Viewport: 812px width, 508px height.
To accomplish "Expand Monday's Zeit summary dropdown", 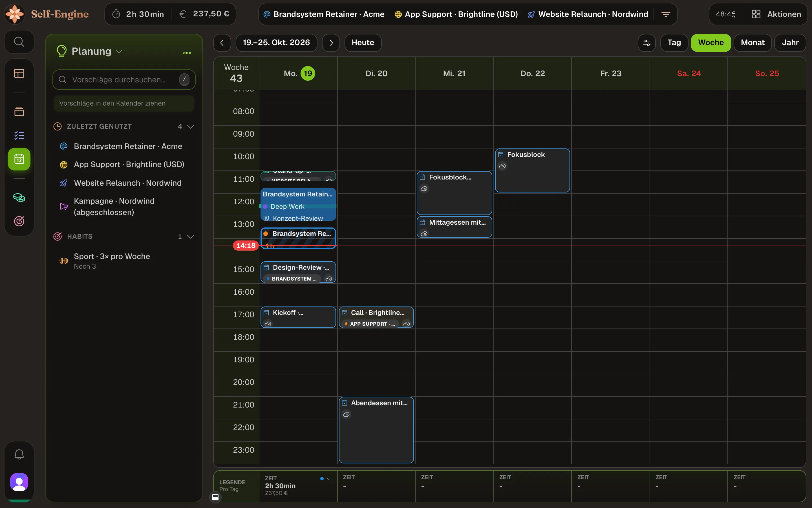I will (x=328, y=479).
